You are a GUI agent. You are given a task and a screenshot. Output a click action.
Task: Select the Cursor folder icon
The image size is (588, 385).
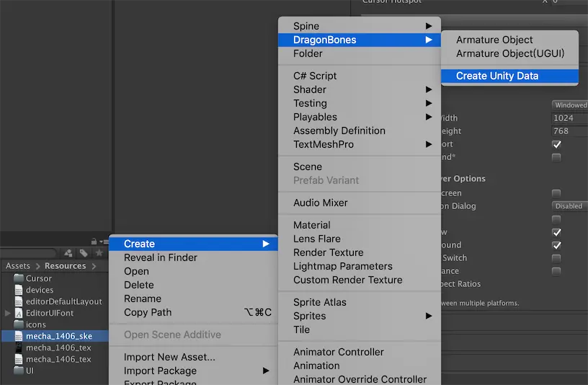[x=19, y=278]
